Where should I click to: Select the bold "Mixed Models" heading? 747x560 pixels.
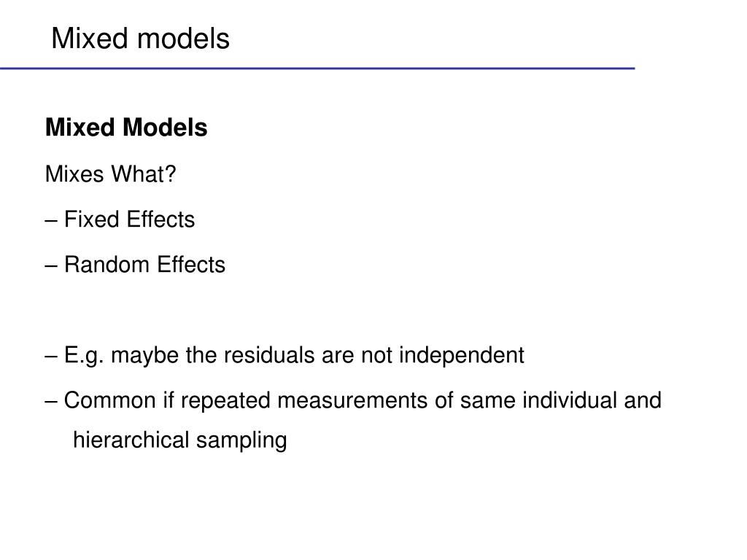tap(126, 128)
